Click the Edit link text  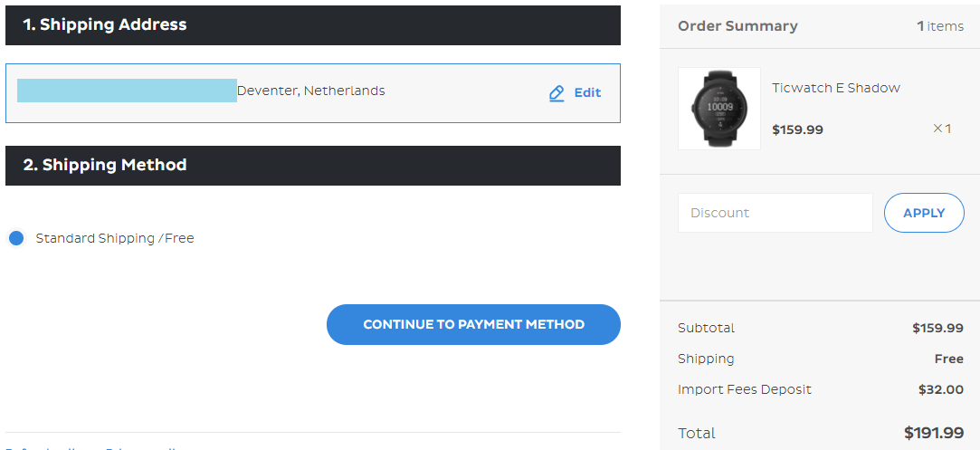coord(587,92)
